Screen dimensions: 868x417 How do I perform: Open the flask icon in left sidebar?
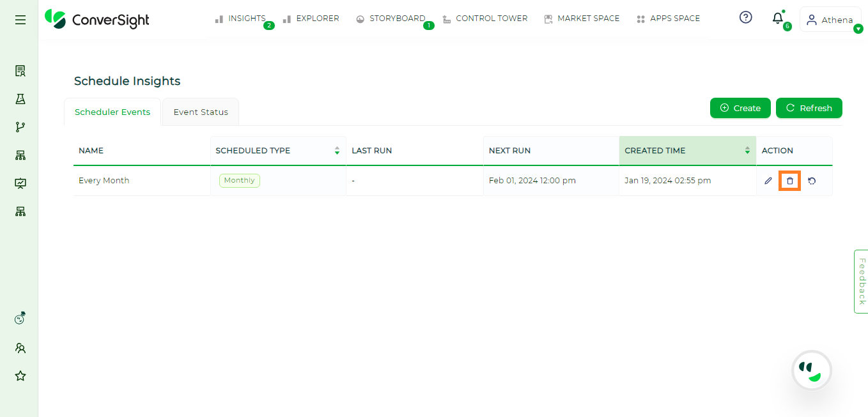click(x=20, y=99)
